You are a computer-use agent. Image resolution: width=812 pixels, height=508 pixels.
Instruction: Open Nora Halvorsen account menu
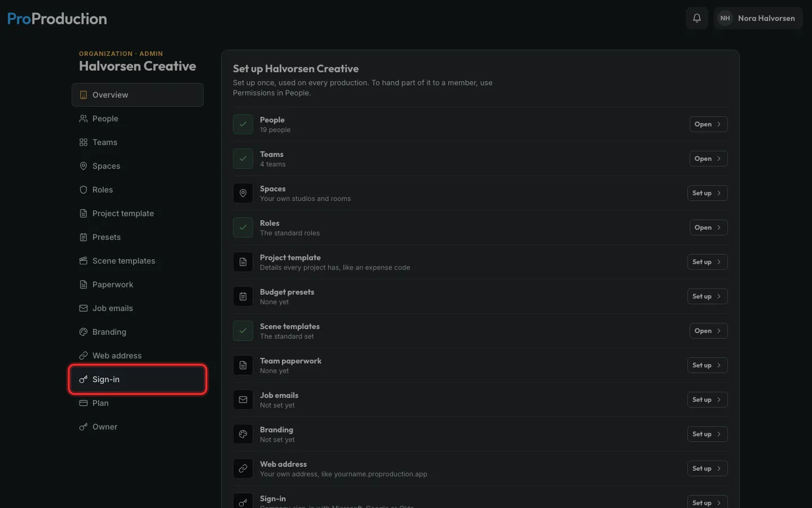758,18
